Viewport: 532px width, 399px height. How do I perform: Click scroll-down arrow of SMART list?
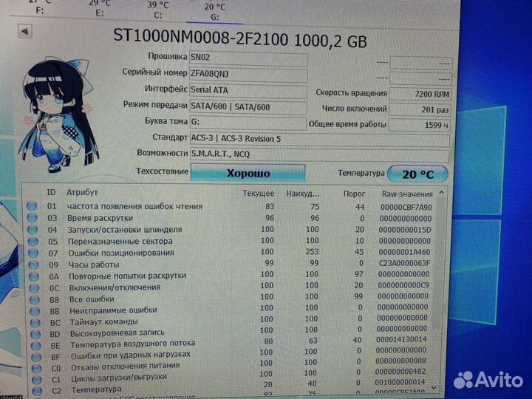(x=434, y=387)
